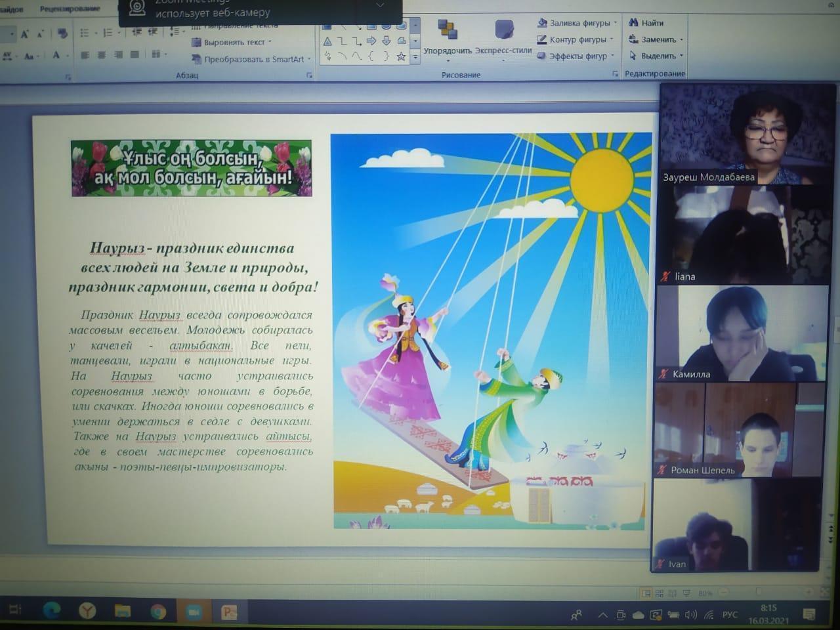Center-align the paragraph text
Image resolution: width=840 pixels, height=630 pixels.
(x=101, y=55)
